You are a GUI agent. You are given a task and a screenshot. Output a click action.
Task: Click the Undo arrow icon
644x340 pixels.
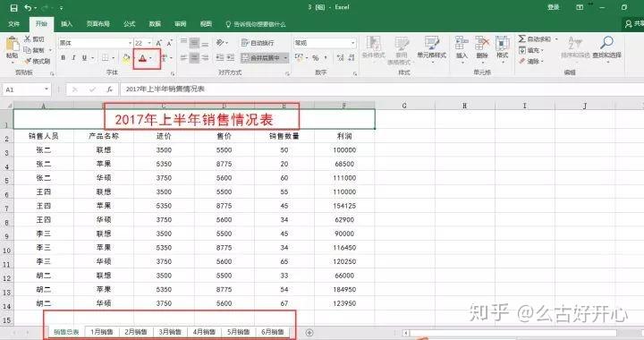[x=28, y=8]
